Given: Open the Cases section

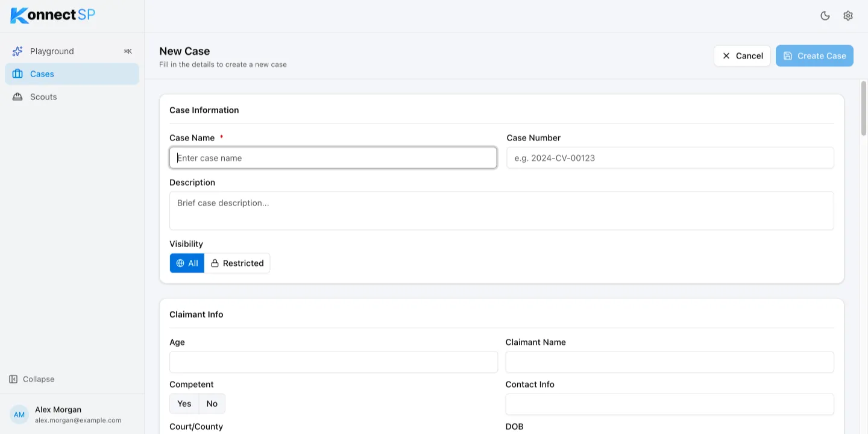Looking at the screenshot, I should [x=72, y=74].
